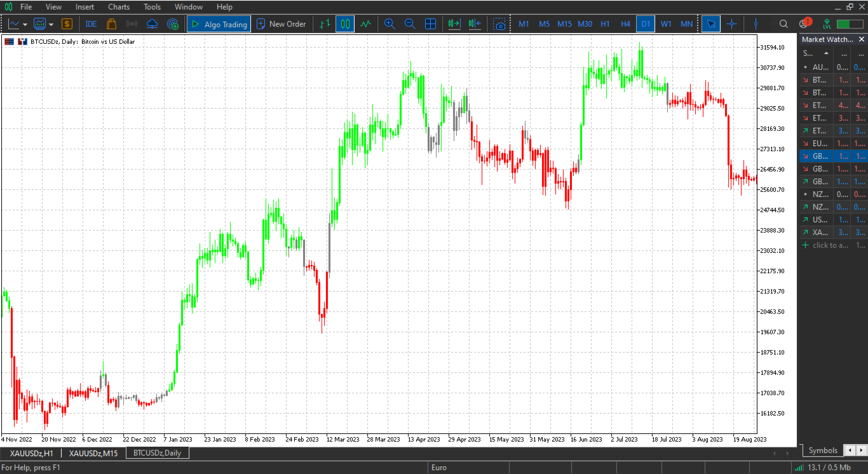Image resolution: width=868 pixels, height=474 pixels.
Task: Open the search magnifier icon
Action: coord(783,24)
